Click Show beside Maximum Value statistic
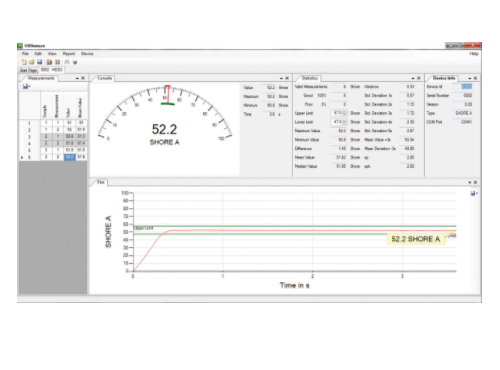This screenshot has width=500, height=370. point(355,131)
